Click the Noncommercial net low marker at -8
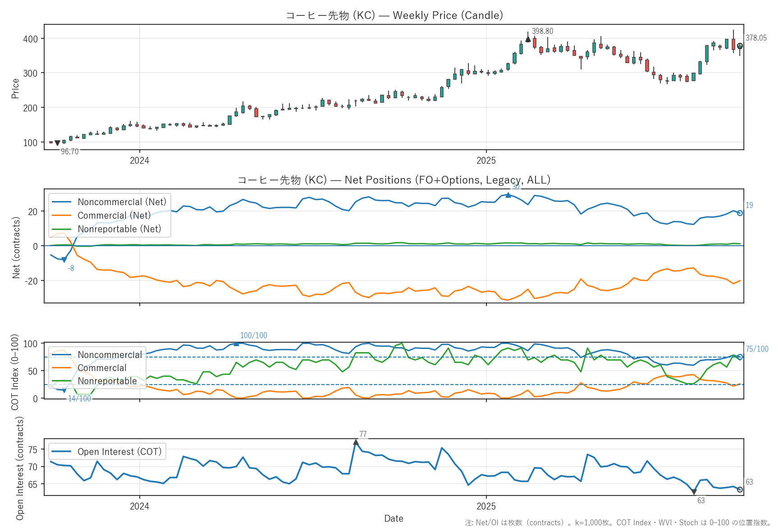This screenshot has height=532, width=779. click(x=64, y=260)
